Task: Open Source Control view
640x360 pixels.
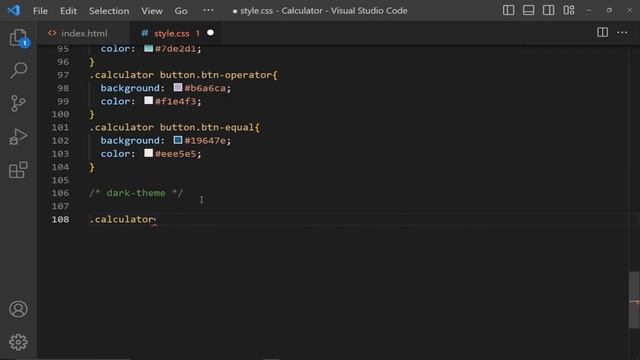Action: 18,103
